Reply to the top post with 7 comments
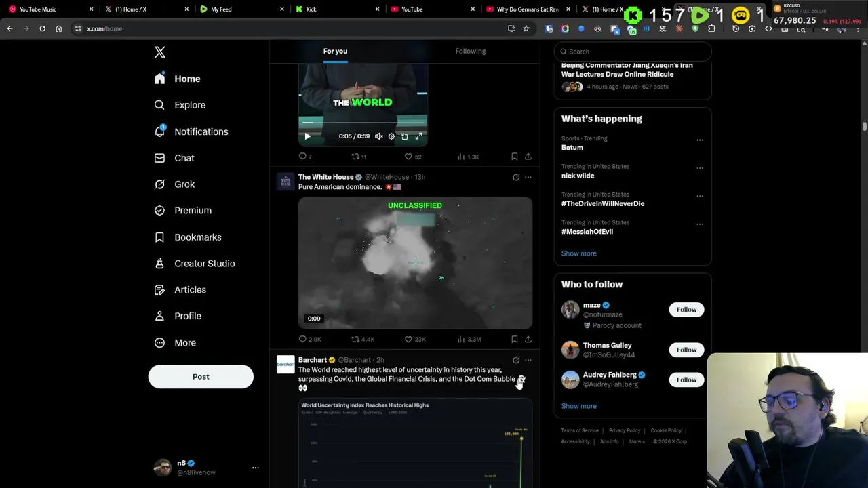868x488 pixels. coord(305,157)
